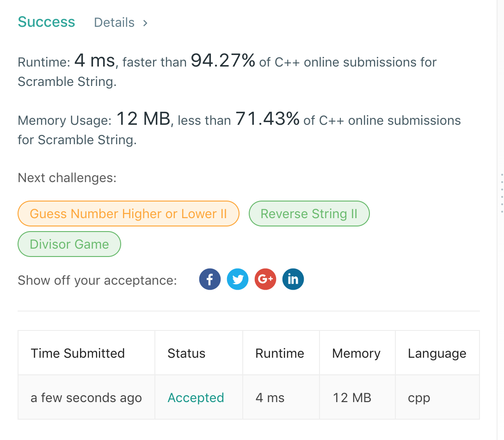504x440 pixels.
Task: Open the Accepted submission status link
Action: coord(196,398)
